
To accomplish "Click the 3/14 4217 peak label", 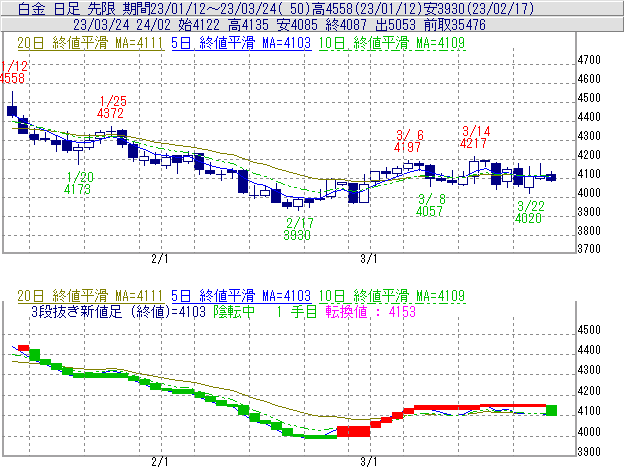I will point(475,137).
